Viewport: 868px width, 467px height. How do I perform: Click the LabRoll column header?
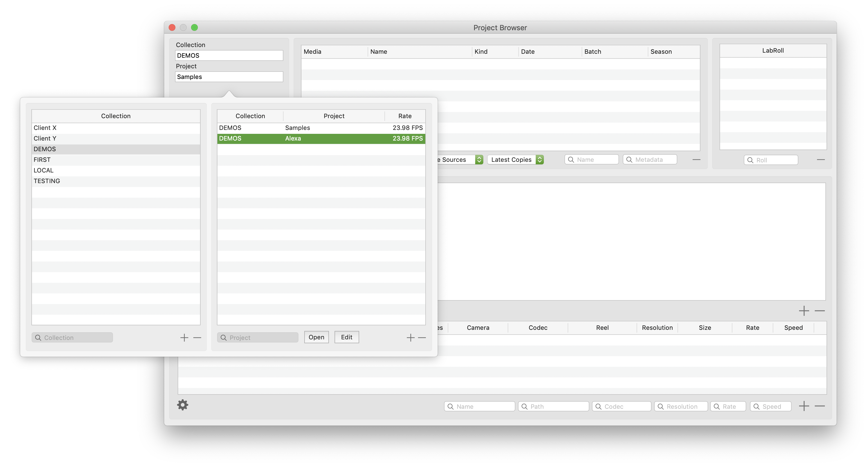point(773,50)
